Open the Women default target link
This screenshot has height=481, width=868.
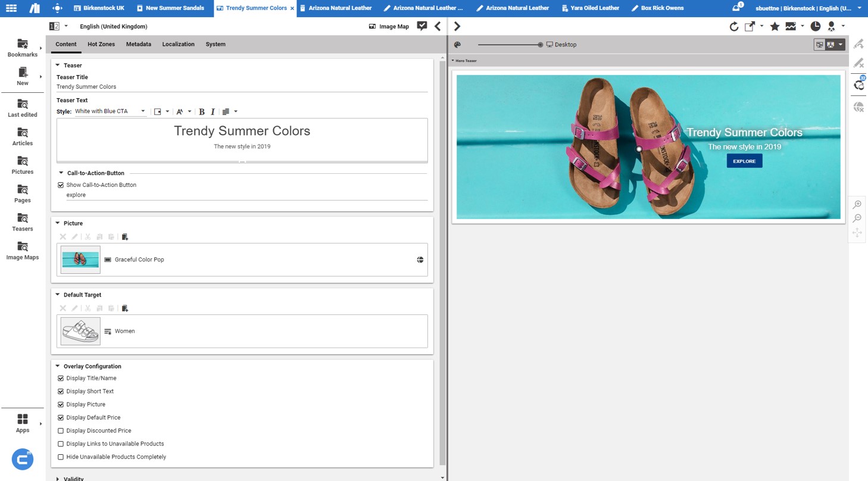pyautogui.click(x=124, y=331)
